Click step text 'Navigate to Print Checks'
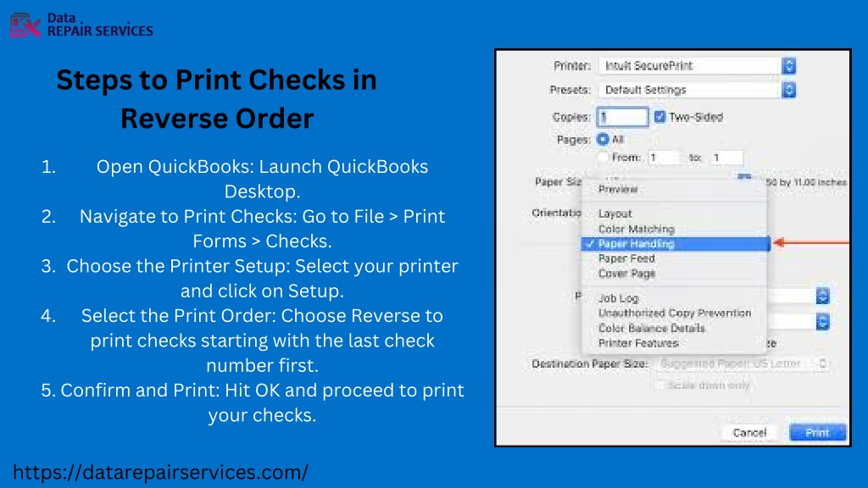Image resolution: width=868 pixels, height=488 pixels. click(187, 216)
